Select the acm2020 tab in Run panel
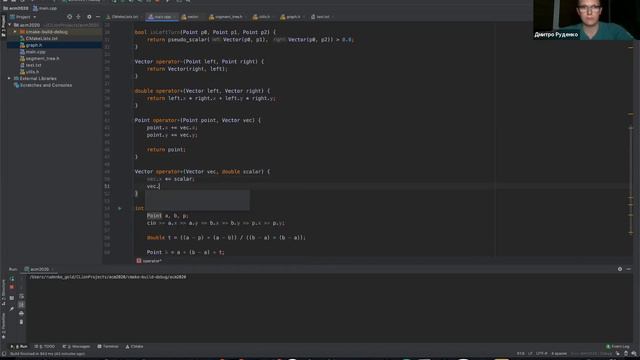This screenshot has width=640, height=360. click(39, 269)
